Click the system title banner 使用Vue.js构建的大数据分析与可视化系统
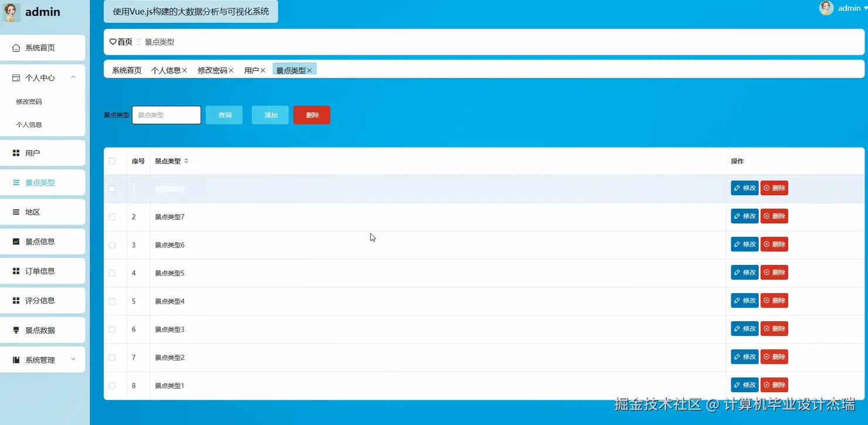Image resolution: width=868 pixels, height=425 pixels. (x=191, y=11)
